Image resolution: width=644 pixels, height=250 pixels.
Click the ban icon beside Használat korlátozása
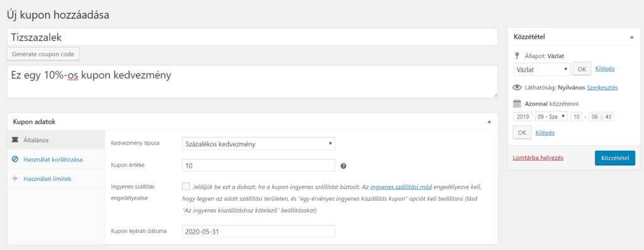click(15, 159)
